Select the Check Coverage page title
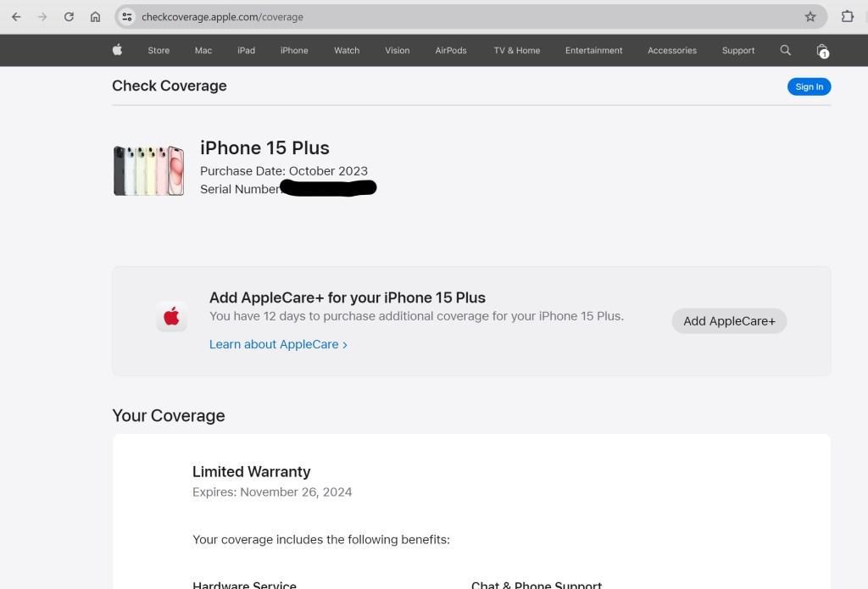This screenshot has height=589, width=868. pyautogui.click(x=170, y=86)
